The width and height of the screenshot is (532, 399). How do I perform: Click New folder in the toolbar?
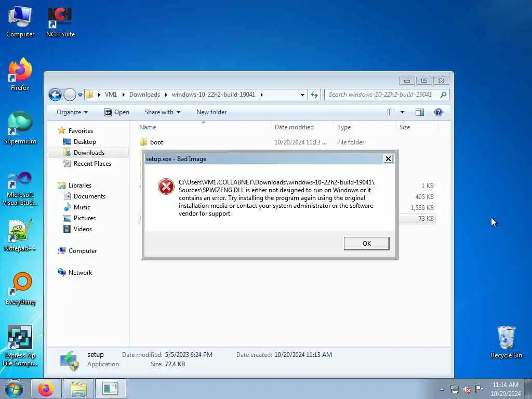coord(211,112)
